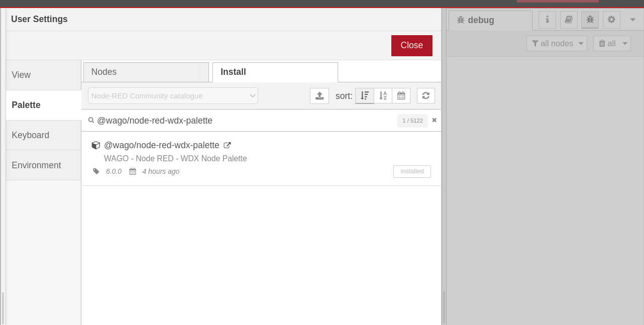
Task: Sort catalogue alphabetically A to Z
Action: tap(383, 95)
